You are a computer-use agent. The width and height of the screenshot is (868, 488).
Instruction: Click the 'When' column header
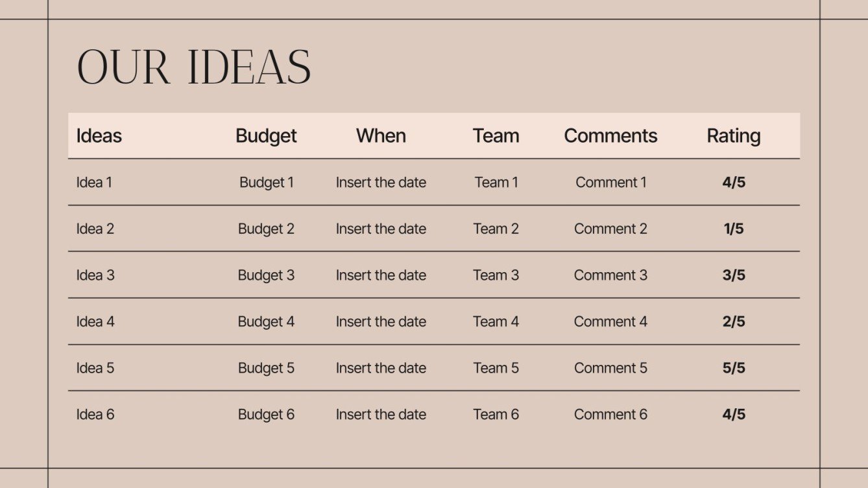(381, 136)
